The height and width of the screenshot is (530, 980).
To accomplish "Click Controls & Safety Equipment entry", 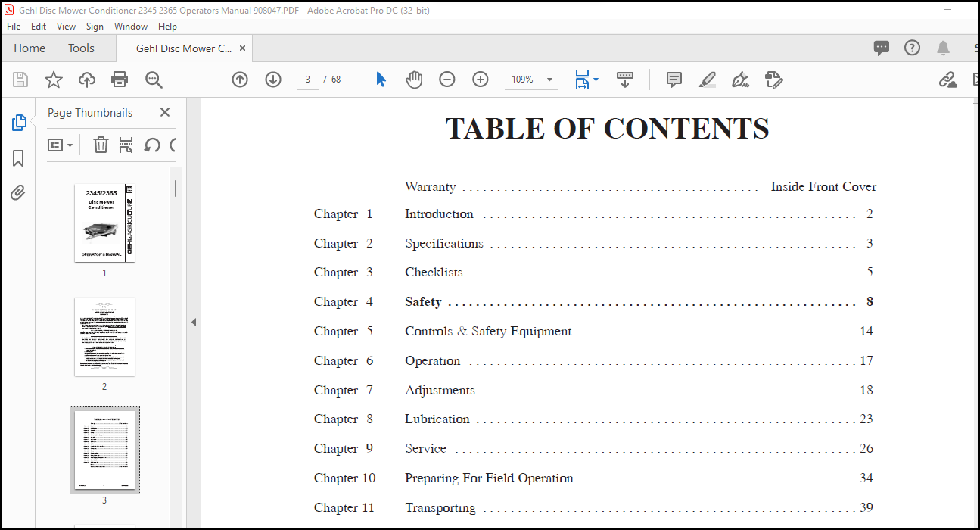I will (x=488, y=332).
